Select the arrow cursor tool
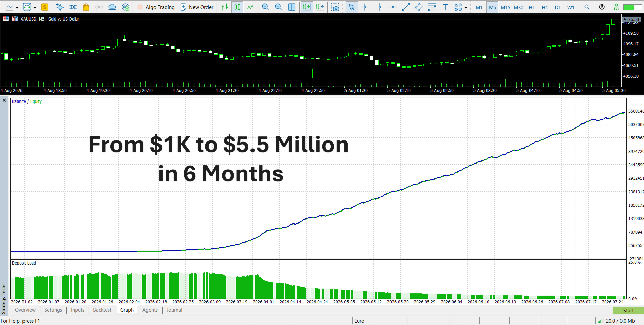644x325 pixels. pyautogui.click(x=352, y=7)
